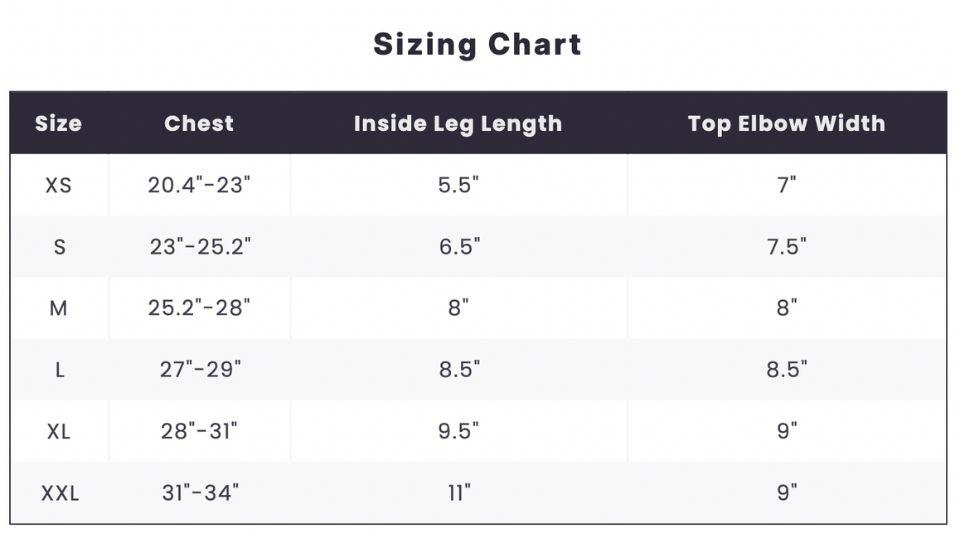Click the XXL size row label
The image size is (960, 540).
(x=59, y=493)
